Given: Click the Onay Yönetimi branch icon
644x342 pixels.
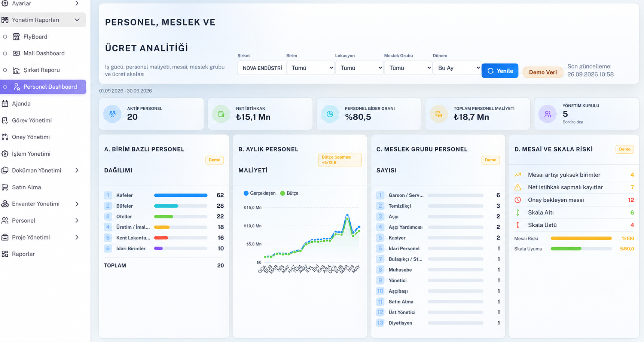Looking at the screenshot, I should 5,137.
